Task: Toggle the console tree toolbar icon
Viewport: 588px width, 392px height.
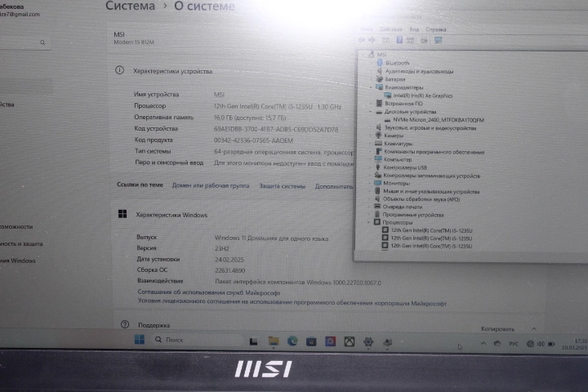Action: pos(385,40)
